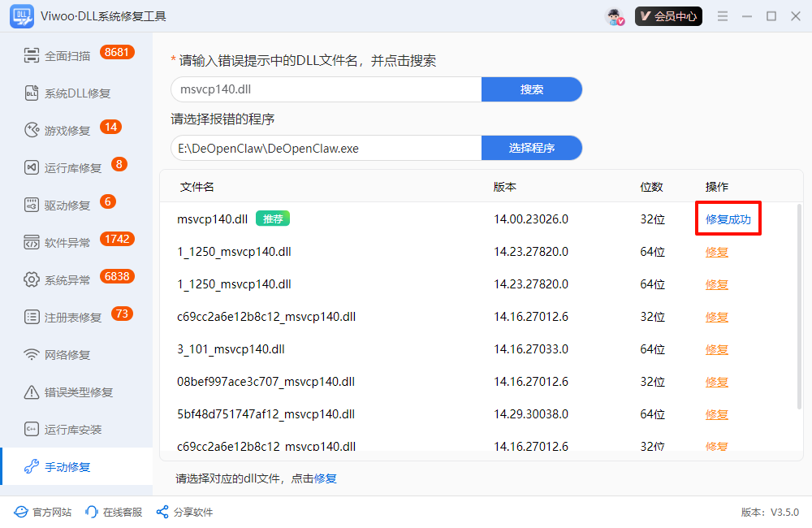The height and width of the screenshot is (528, 812).
Task: Open the hamburger menu in title bar
Action: click(723, 16)
